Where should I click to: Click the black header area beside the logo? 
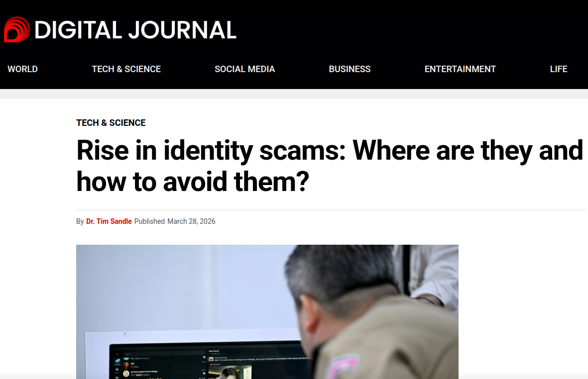(413, 30)
